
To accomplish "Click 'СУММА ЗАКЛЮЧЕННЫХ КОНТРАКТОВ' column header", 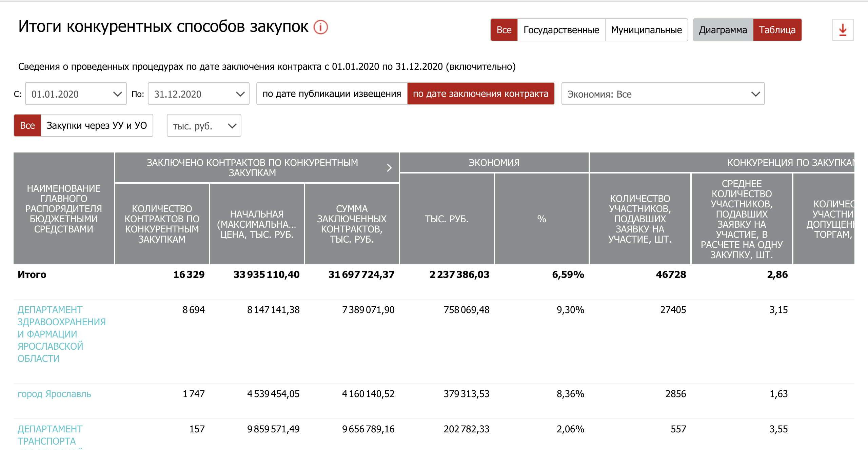I will coord(352,224).
